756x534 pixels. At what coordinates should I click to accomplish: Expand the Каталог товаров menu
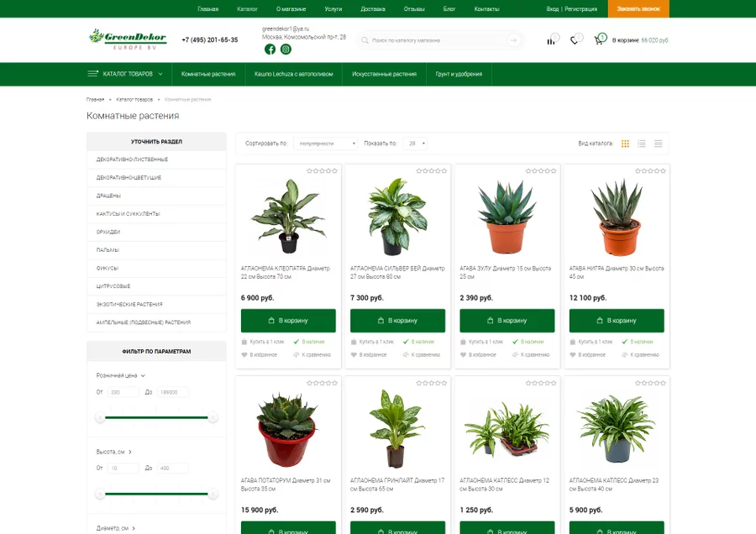(125, 74)
